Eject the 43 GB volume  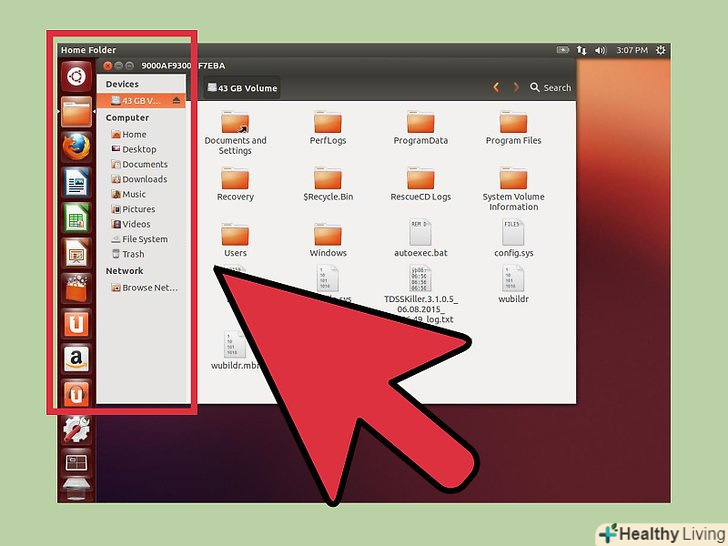click(176, 100)
